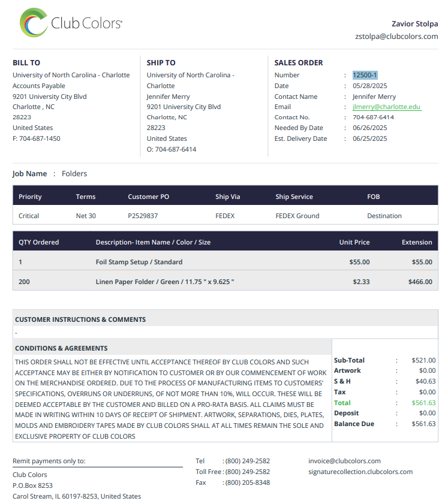Open the jlmerry@charlotte.edu email link
Screen dimensions: 448x504
tap(387, 107)
